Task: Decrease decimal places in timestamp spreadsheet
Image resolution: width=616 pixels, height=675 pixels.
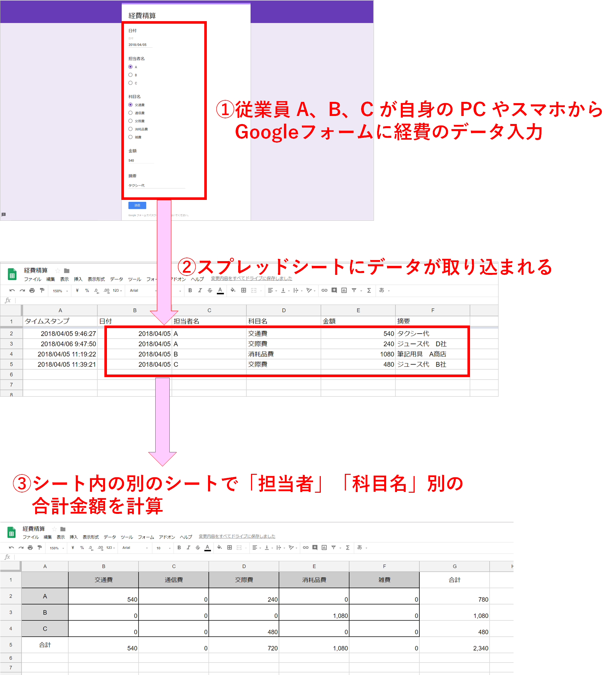Action: click(x=96, y=291)
